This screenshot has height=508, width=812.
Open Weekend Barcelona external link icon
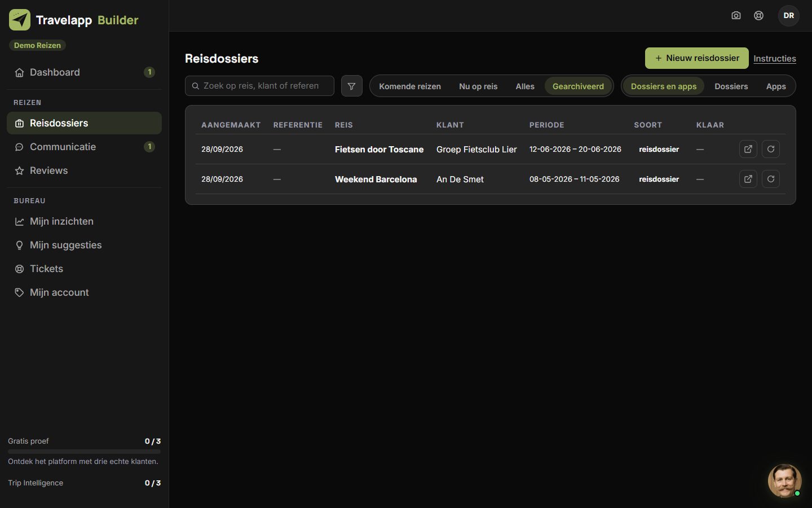(748, 179)
